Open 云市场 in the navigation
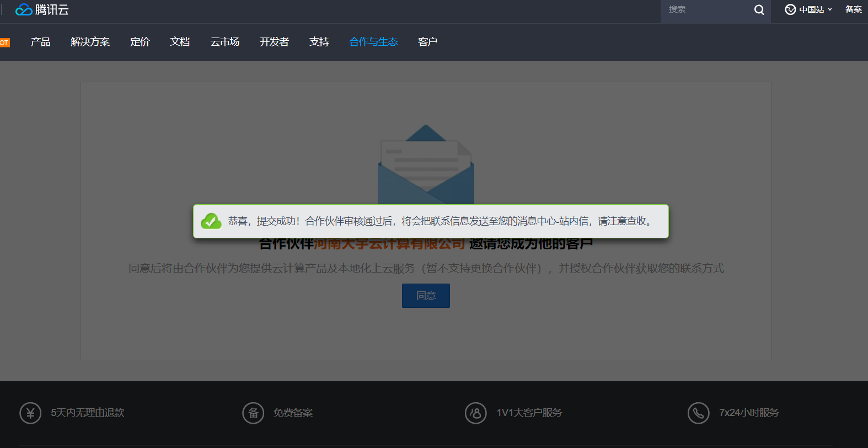 (225, 42)
